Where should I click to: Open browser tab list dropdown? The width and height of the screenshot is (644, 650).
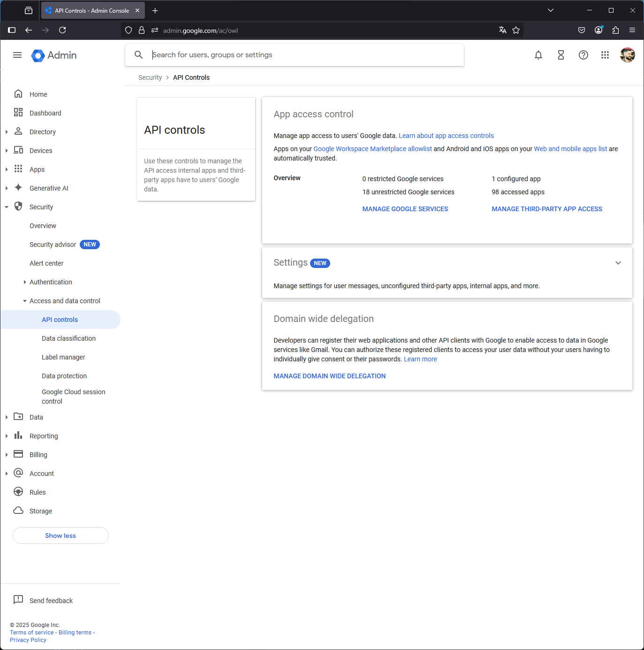[x=551, y=10]
